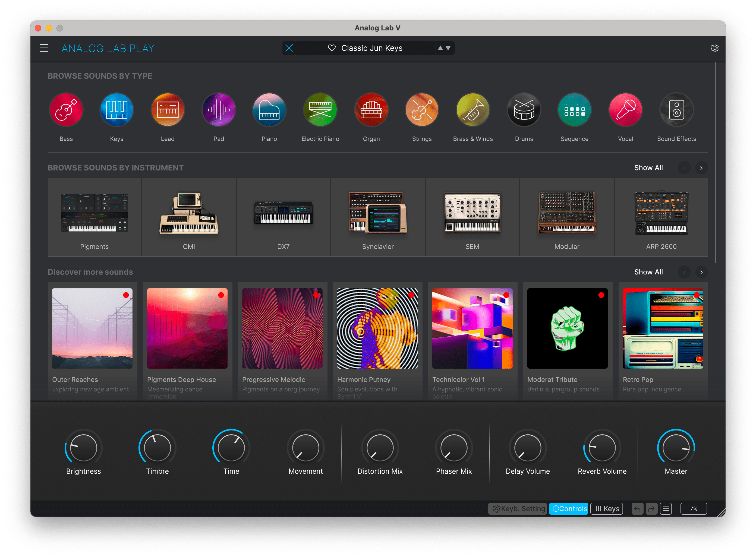Browse Electric Piano sounds
The width and height of the screenshot is (756, 557).
coord(320,110)
